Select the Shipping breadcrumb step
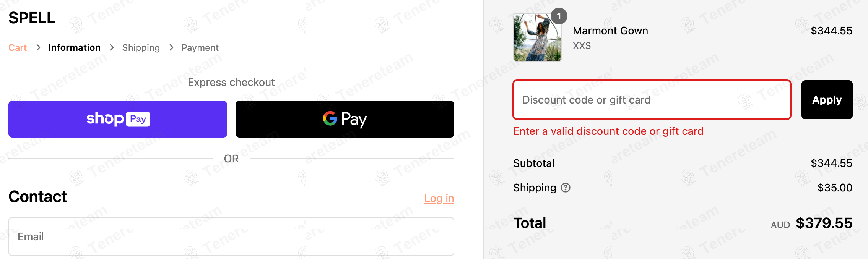 141,48
